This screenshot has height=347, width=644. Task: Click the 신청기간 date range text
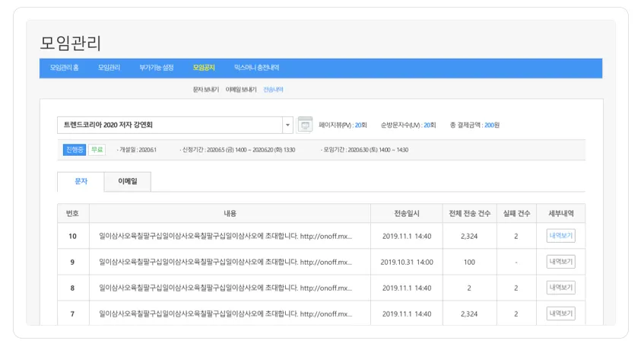click(x=237, y=150)
